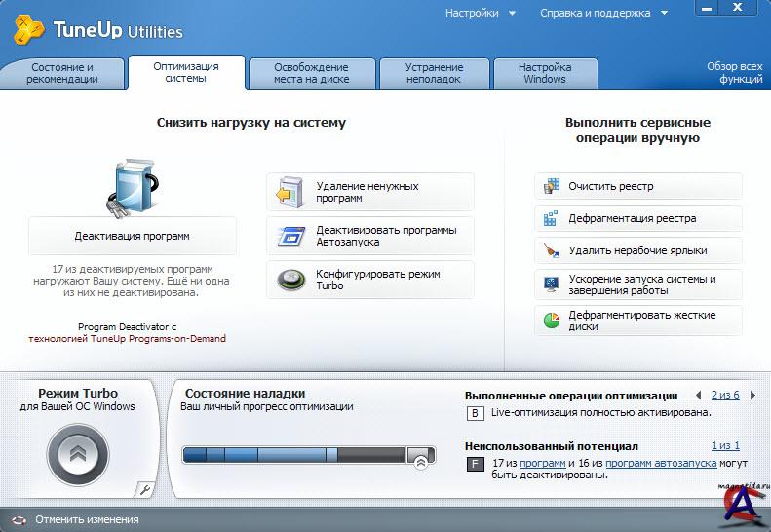Screen dimensions: 771x532
Task: Click the B grade badge for Live optimization
Action: coord(475,413)
